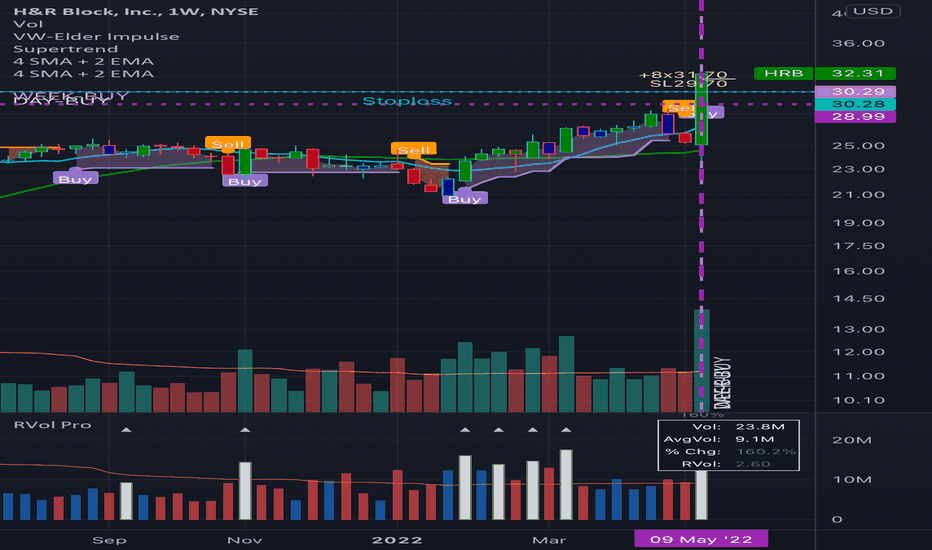Click the 20M label on RVol scale
Screen dimensions: 932x550
(x=852, y=440)
